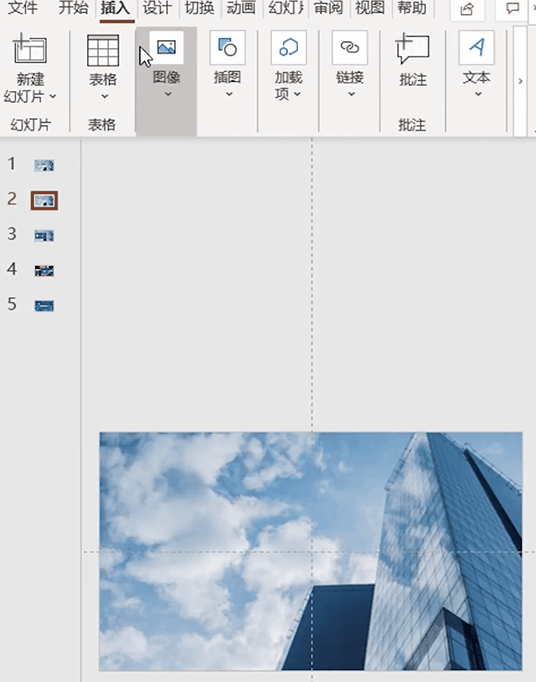Screen dimensions: 536x682
Task: Click the building photo on the slide
Action: (311, 551)
